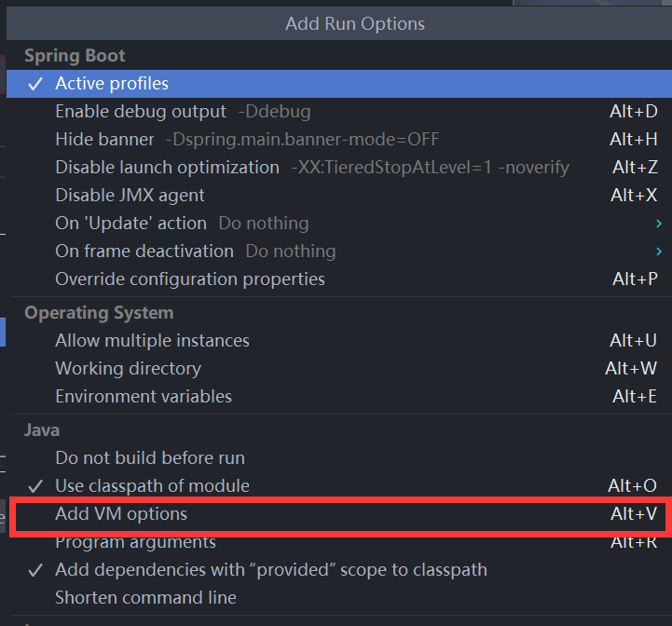Choose Environment variables option
The height and width of the screenshot is (626, 672).
[339, 397]
